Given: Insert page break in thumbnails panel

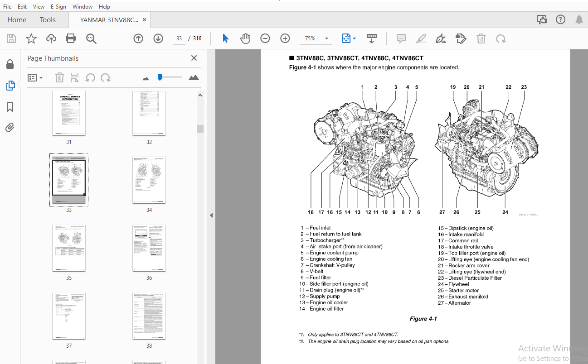Looking at the screenshot, I should click(x=75, y=78).
